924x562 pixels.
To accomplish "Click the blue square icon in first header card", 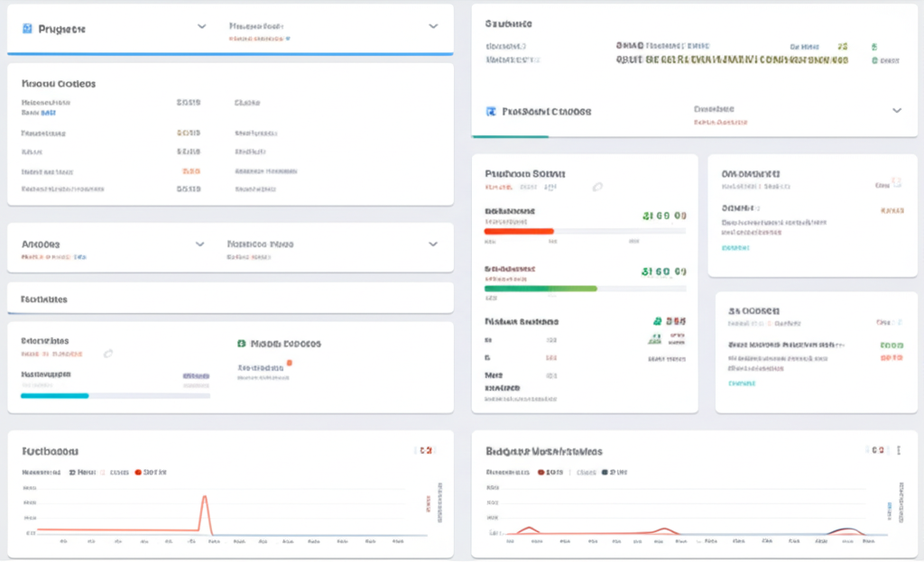I will [x=27, y=28].
